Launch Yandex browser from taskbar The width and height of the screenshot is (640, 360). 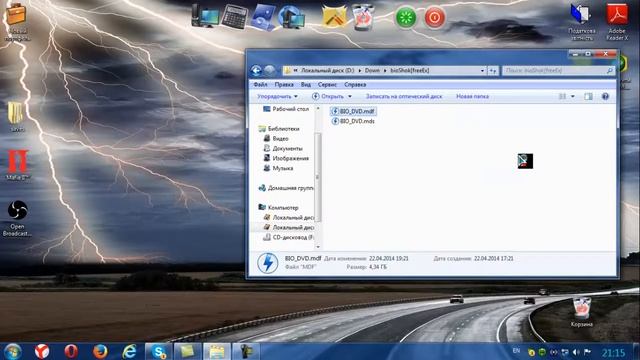(x=42, y=351)
